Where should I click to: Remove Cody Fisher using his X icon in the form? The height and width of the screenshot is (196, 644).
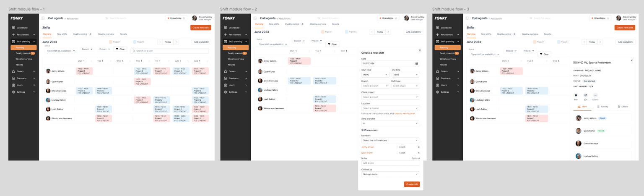[418, 153]
